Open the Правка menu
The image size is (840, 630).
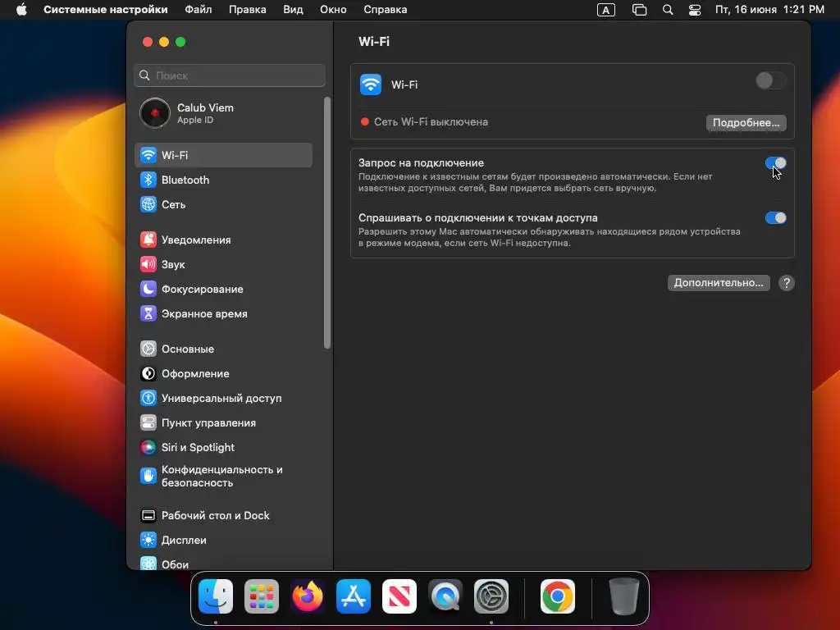click(248, 10)
